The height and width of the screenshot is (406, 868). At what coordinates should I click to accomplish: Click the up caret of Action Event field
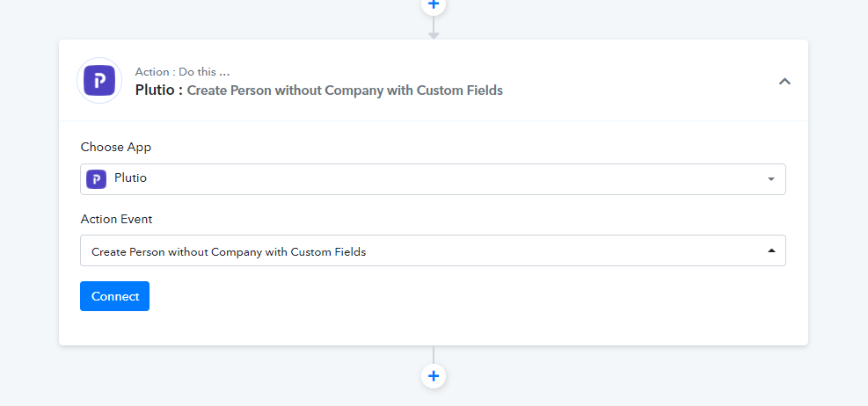(771, 250)
